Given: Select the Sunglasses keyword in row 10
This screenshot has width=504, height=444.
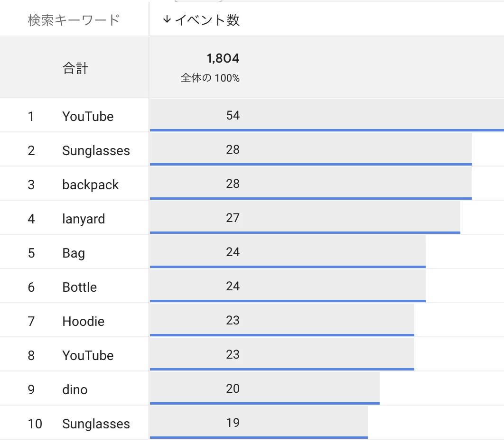Looking at the screenshot, I should pos(96,424).
